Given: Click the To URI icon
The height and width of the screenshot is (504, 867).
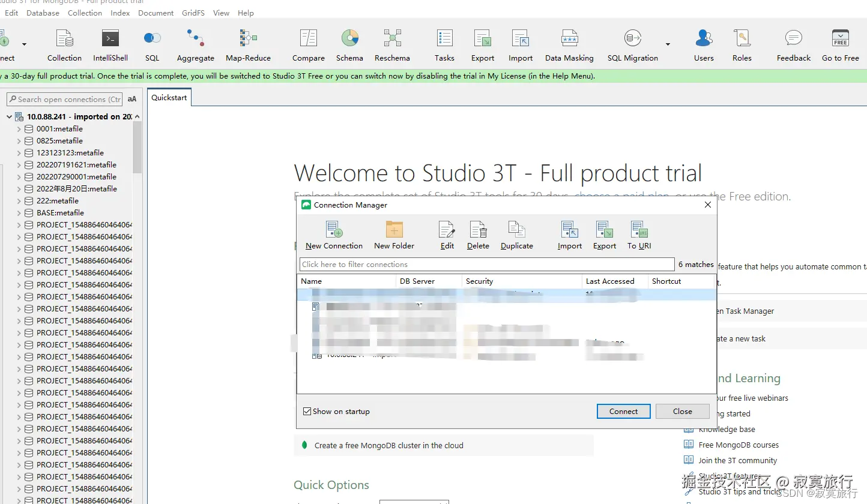Looking at the screenshot, I should (639, 235).
